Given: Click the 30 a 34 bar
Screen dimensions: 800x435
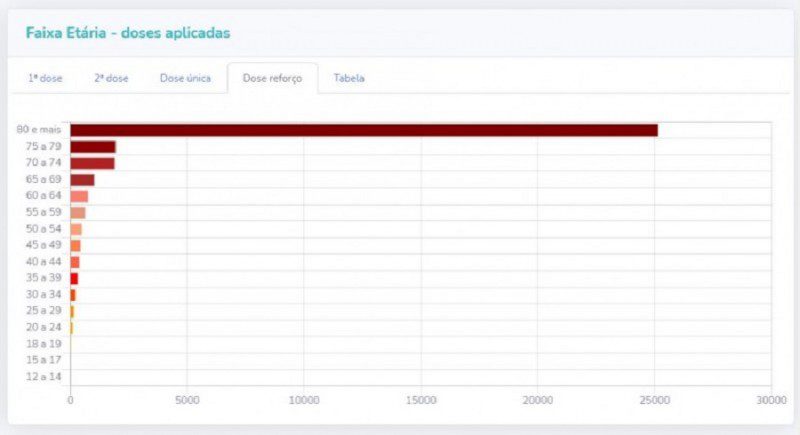Looking at the screenshot, I should point(73,295).
